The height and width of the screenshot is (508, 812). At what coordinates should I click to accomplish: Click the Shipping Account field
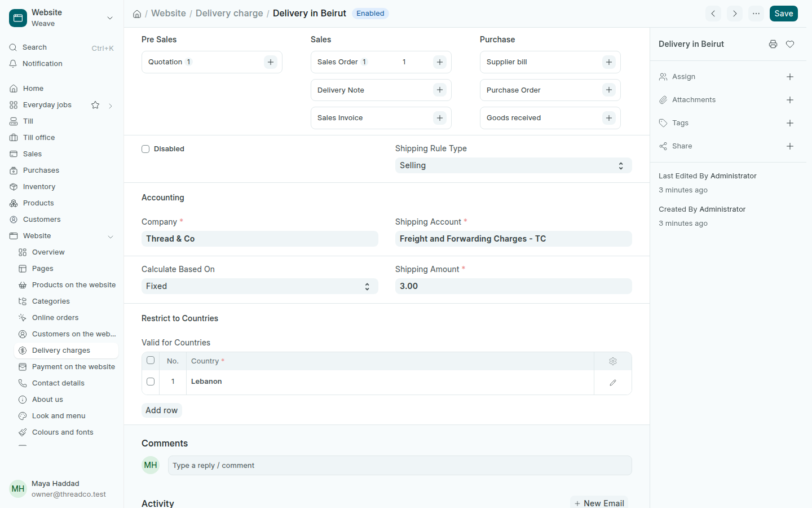513,239
